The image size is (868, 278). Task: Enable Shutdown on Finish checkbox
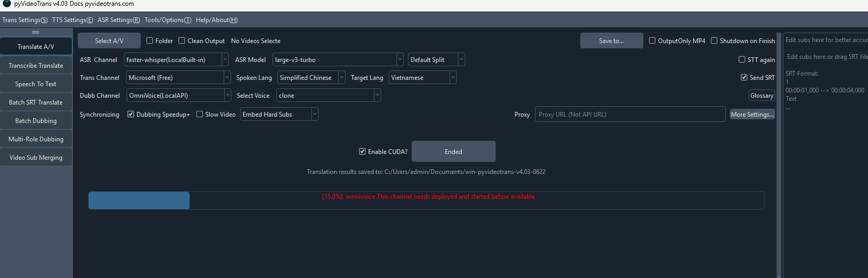click(x=714, y=41)
